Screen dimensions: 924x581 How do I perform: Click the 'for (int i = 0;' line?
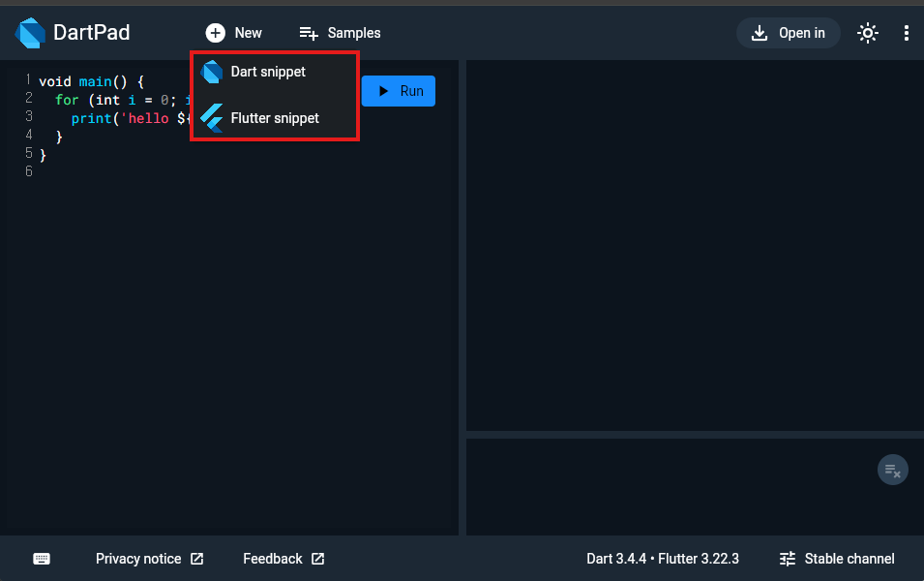(x=123, y=101)
